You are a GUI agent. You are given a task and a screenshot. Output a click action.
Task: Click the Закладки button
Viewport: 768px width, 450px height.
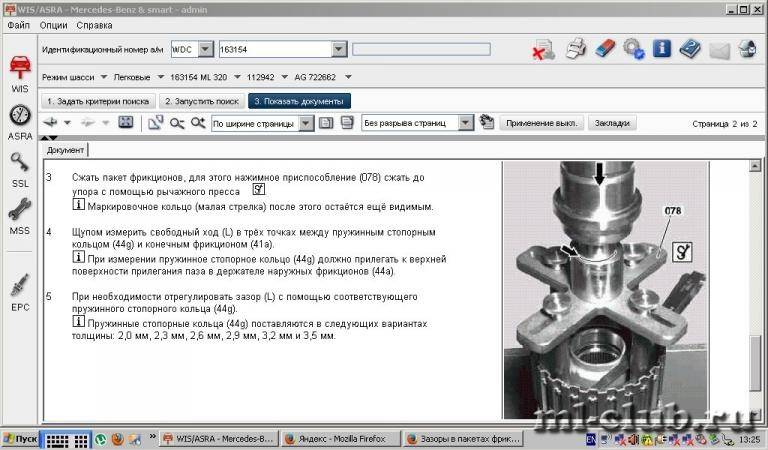point(612,123)
